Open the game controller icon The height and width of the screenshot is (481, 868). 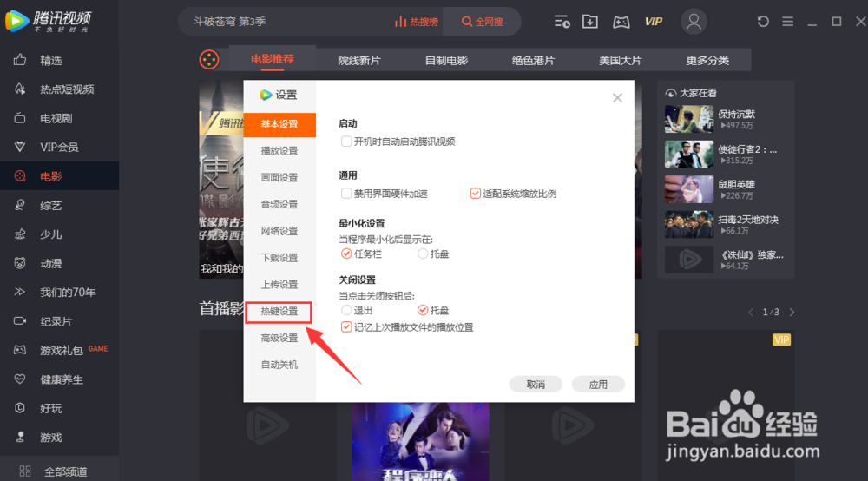(x=621, y=22)
